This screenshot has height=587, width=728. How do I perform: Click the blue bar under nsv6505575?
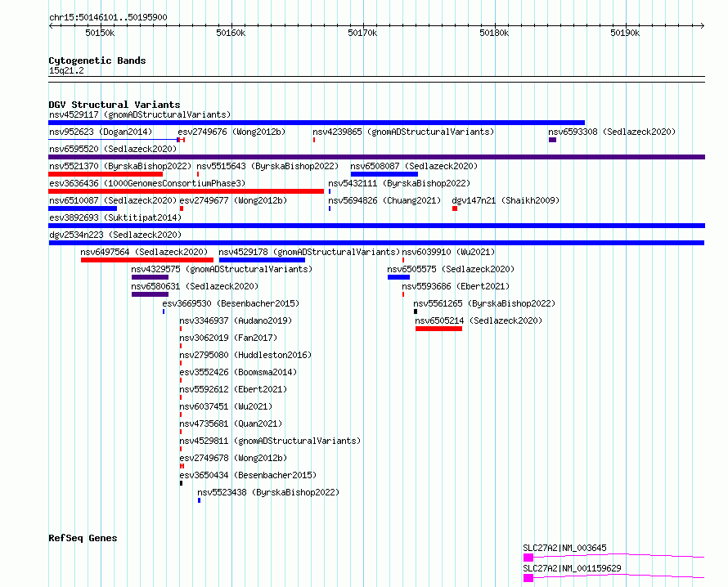[x=399, y=277]
